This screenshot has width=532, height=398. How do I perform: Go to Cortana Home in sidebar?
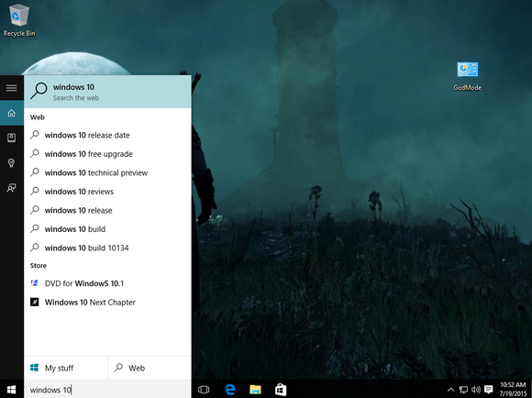[x=12, y=113]
